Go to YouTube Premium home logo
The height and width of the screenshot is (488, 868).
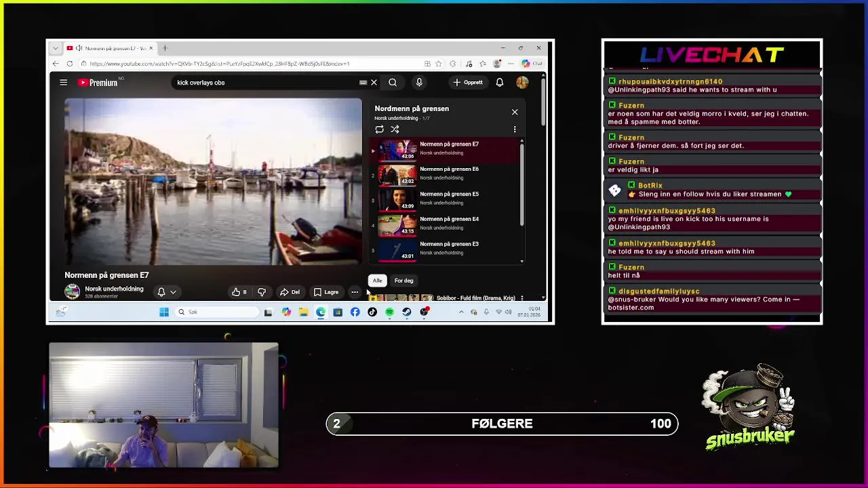tap(98, 83)
